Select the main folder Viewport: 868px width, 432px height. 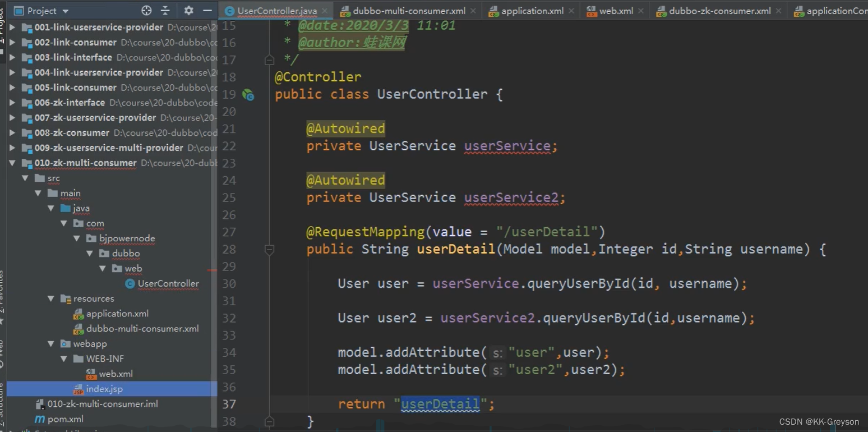point(70,193)
